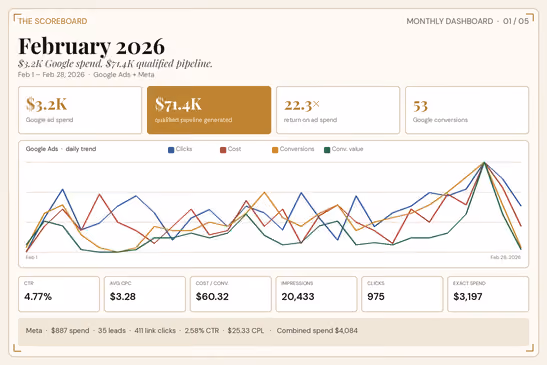Click '$887 spend' in the Meta bar
The image size is (547, 365).
(70, 330)
